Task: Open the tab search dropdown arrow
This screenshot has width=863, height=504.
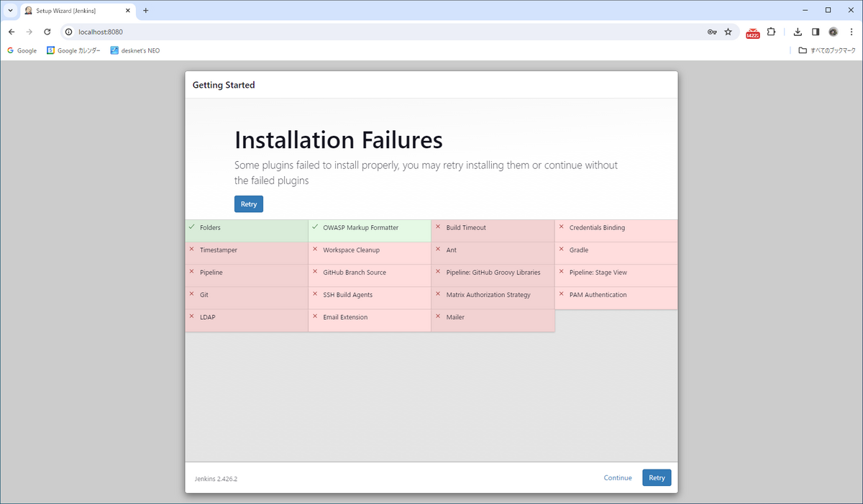Action: [10, 11]
